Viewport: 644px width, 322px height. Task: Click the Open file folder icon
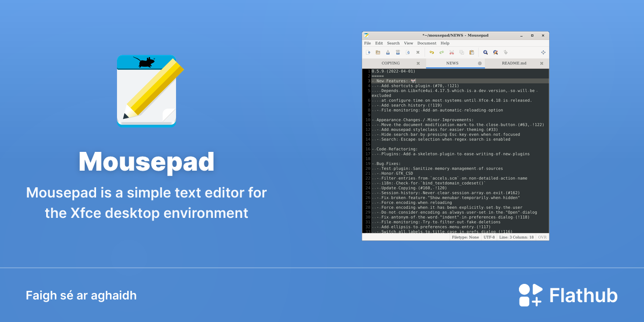pos(378,53)
